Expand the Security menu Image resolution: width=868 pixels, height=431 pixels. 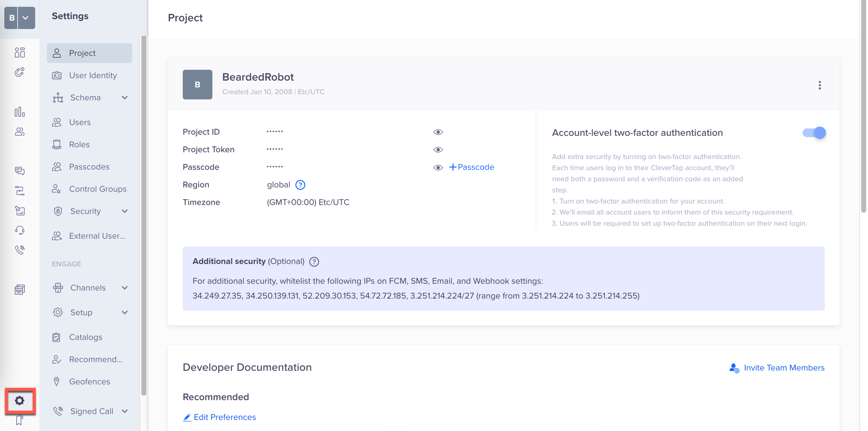(x=125, y=211)
